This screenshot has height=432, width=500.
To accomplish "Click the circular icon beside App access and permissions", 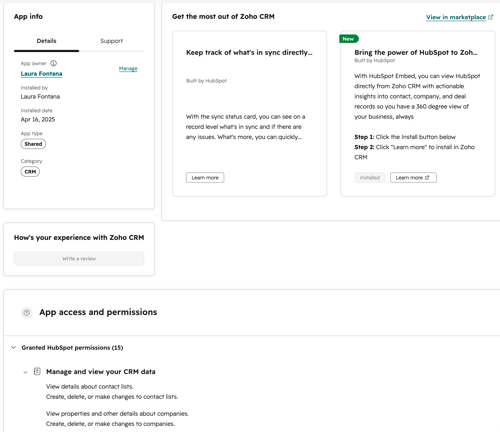I will [27, 312].
